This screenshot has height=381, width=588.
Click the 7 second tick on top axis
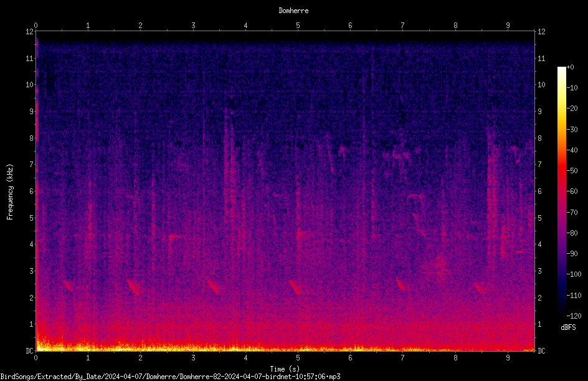tap(402, 25)
